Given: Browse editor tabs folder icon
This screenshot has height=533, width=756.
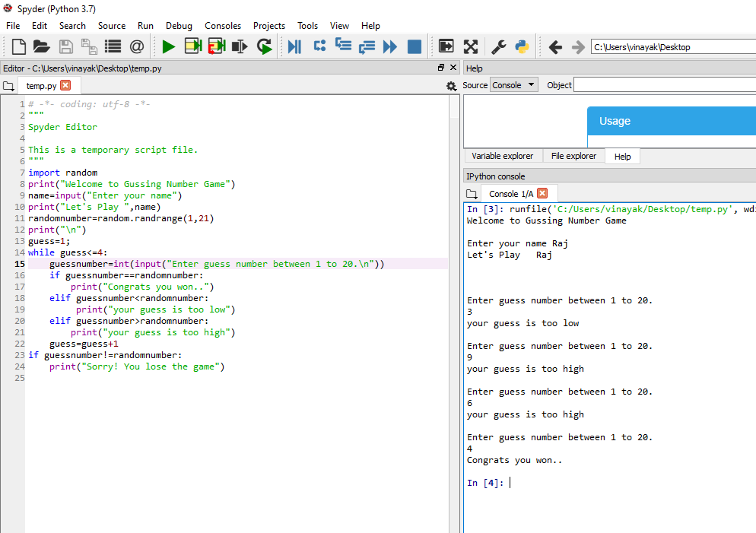Looking at the screenshot, I should coord(8,86).
